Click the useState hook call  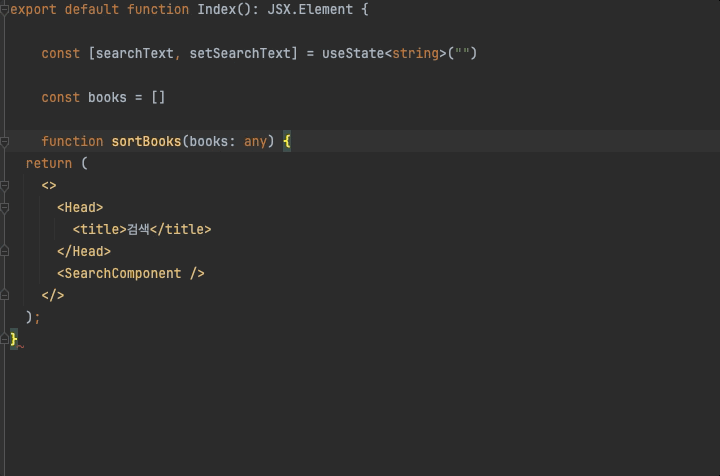353,54
